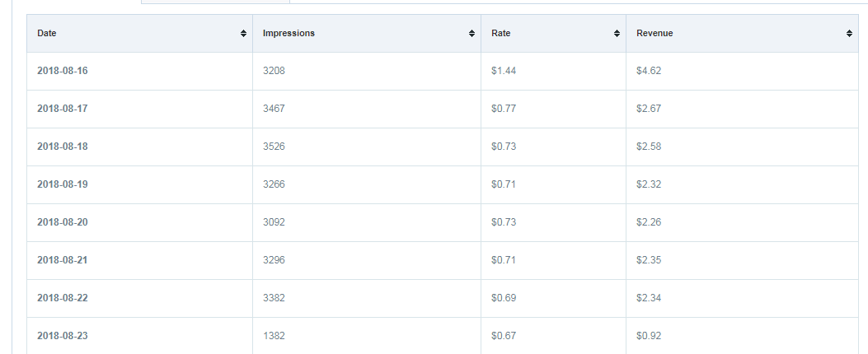Click the Revenue column header label
Viewport: 868px width, 354px height.
click(x=655, y=34)
